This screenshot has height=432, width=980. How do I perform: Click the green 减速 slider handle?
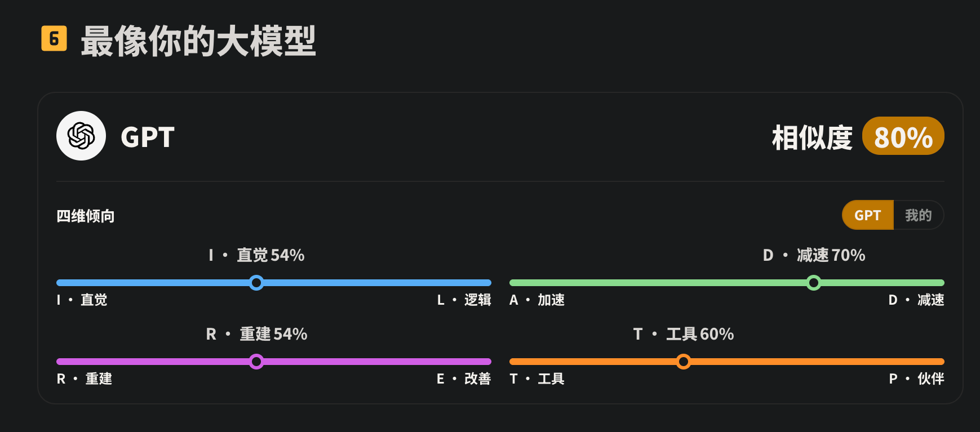pos(814,283)
